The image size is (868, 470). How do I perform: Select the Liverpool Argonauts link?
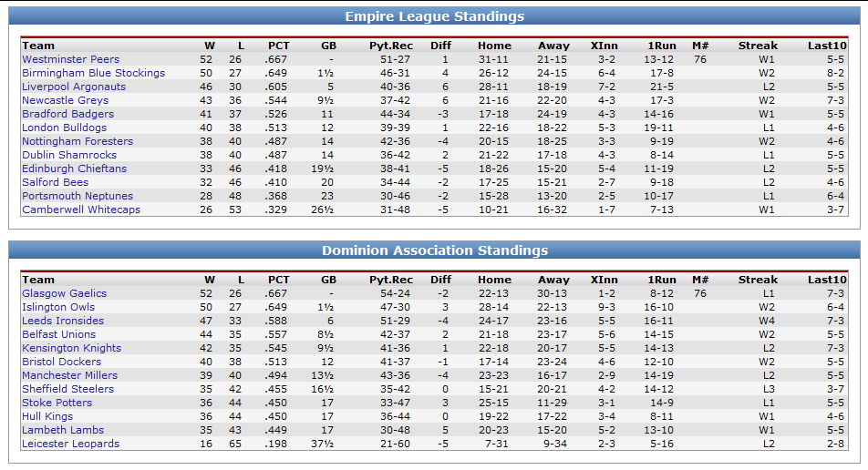click(x=74, y=87)
